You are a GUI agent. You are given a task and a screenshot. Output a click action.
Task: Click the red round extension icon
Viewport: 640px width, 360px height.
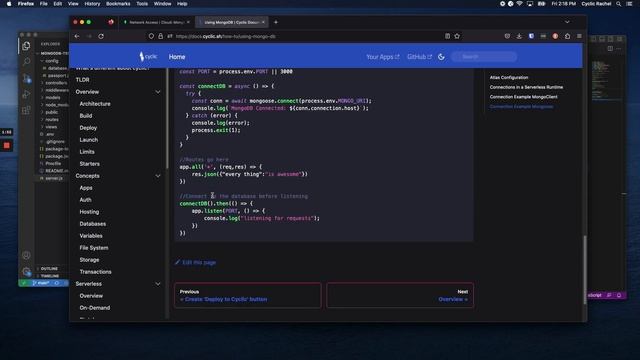[x=555, y=36]
